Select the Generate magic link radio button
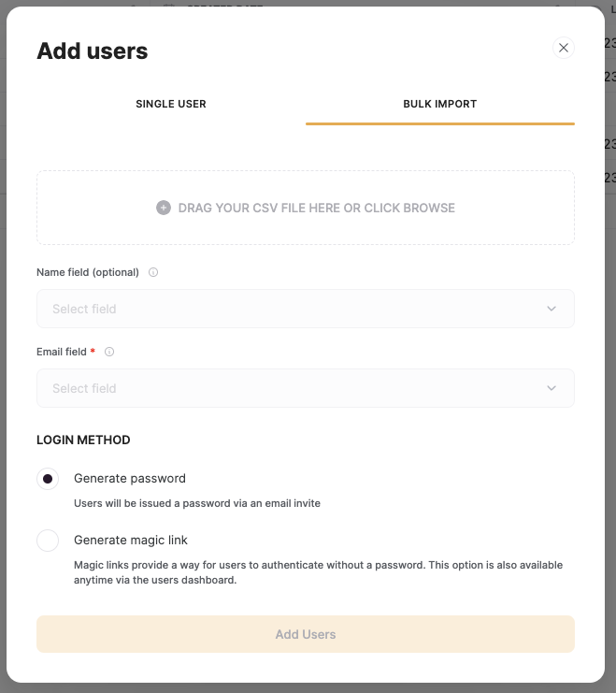Viewport: 616px width, 693px height. [x=48, y=541]
